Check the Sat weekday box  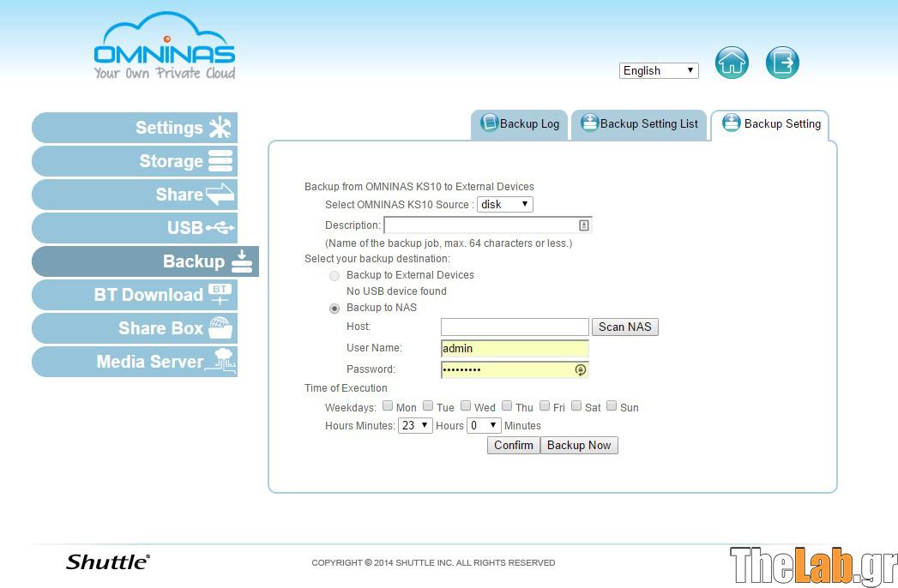click(576, 406)
